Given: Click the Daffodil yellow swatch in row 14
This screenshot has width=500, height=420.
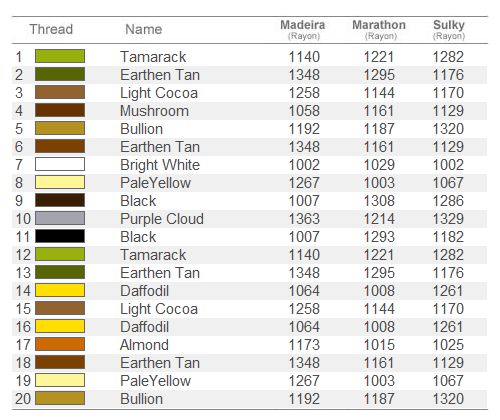Looking at the screenshot, I should tap(60, 290).
